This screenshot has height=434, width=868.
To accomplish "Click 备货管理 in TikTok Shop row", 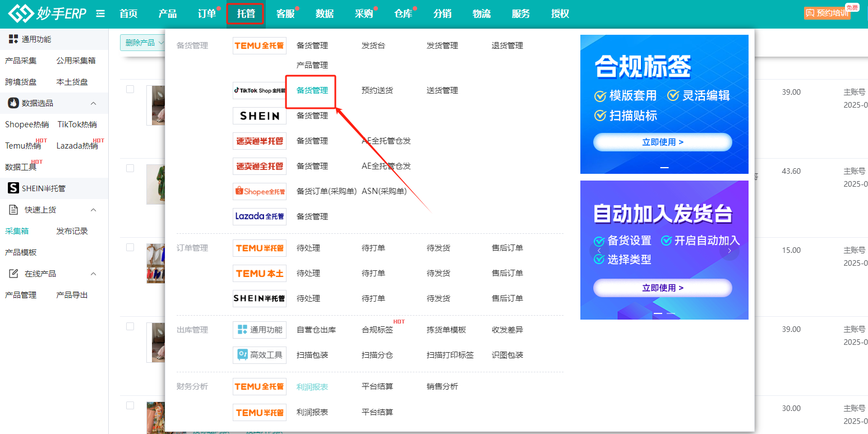I will coord(312,90).
